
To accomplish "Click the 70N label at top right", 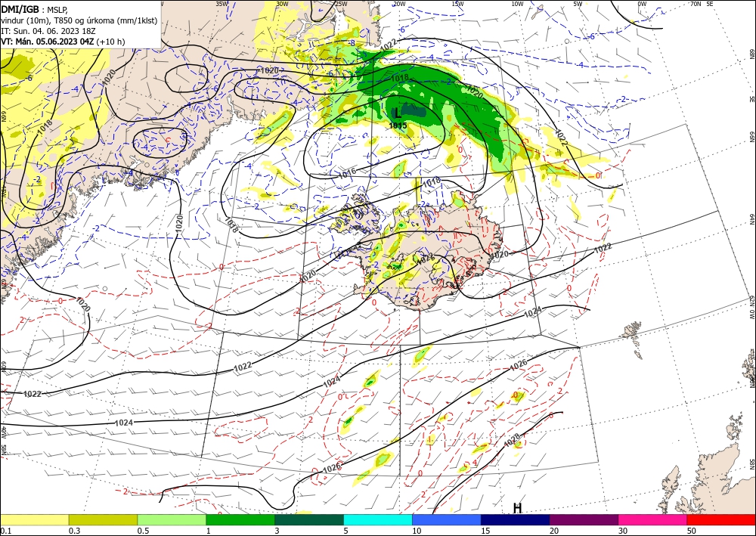I will coord(696,4).
